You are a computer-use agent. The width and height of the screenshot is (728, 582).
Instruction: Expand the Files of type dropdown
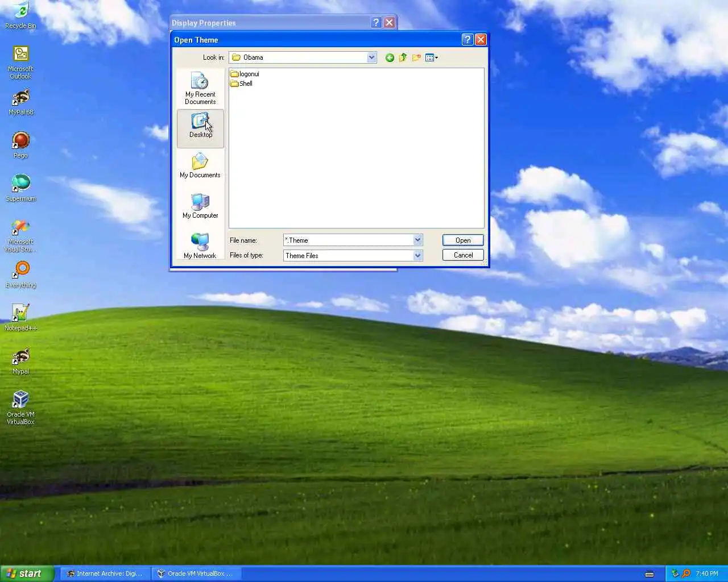(x=417, y=256)
